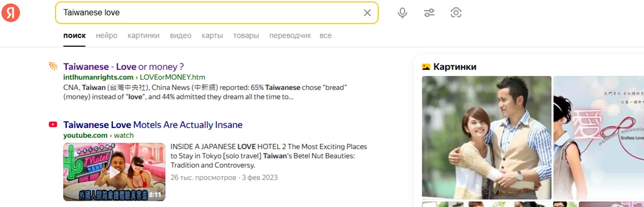This screenshot has height=207, width=644.
Task: Select the товары tab
Action: point(246,35)
